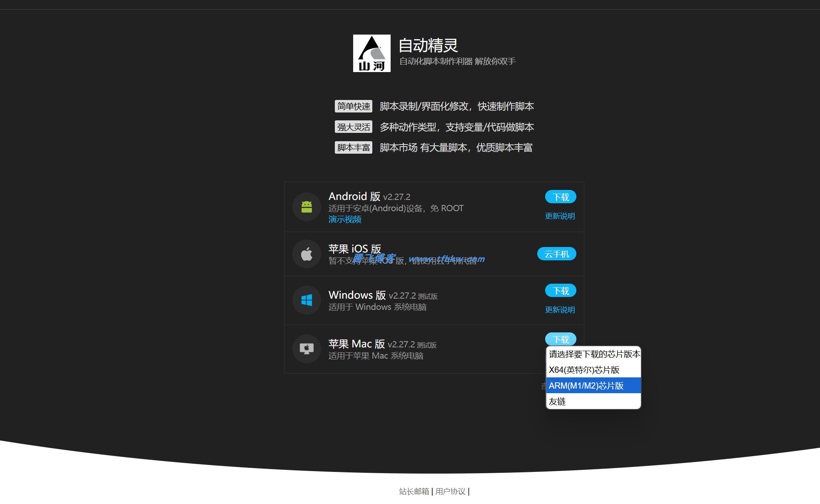Open the Mac version 下载 dropdown
Screen dimensions: 820x504
tap(560, 339)
